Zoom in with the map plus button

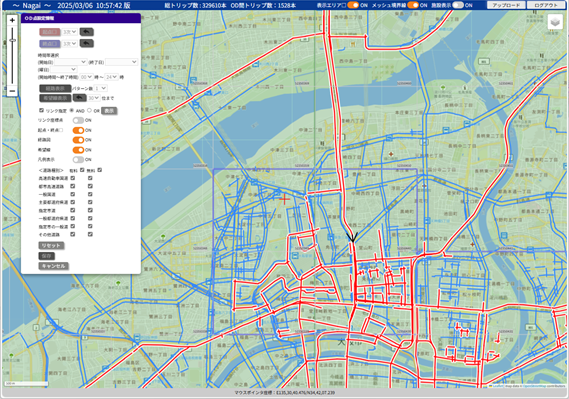pyautogui.click(x=12, y=20)
